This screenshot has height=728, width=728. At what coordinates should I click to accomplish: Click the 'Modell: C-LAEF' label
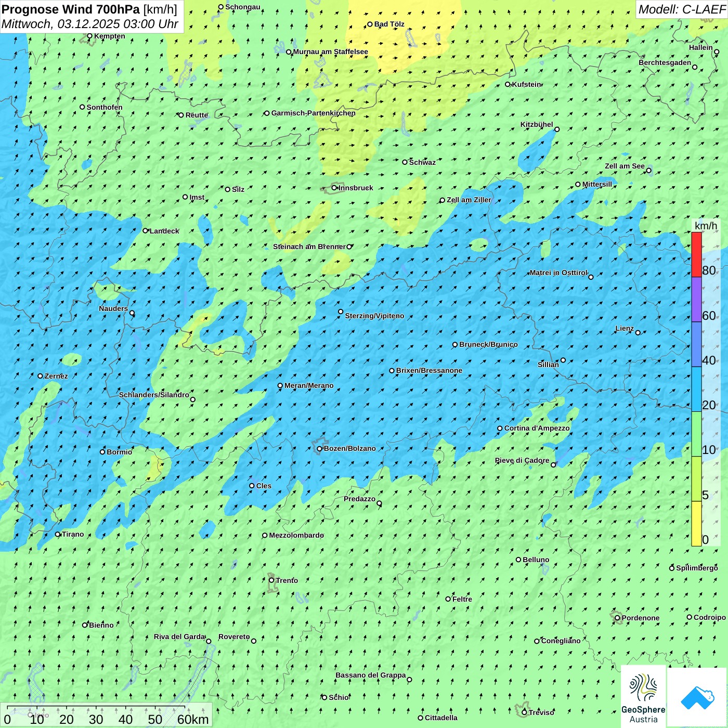(682, 9)
